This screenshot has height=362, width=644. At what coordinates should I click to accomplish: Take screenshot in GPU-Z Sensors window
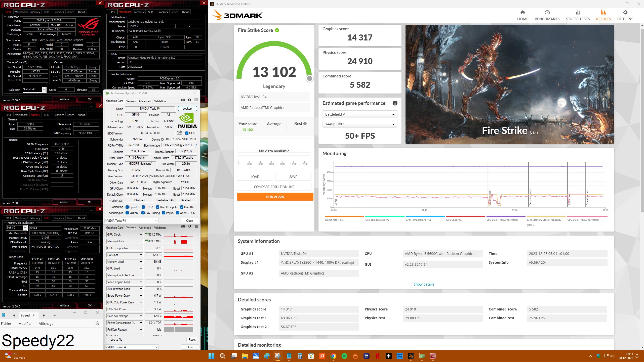pyautogui.click(x=183, y=227)
